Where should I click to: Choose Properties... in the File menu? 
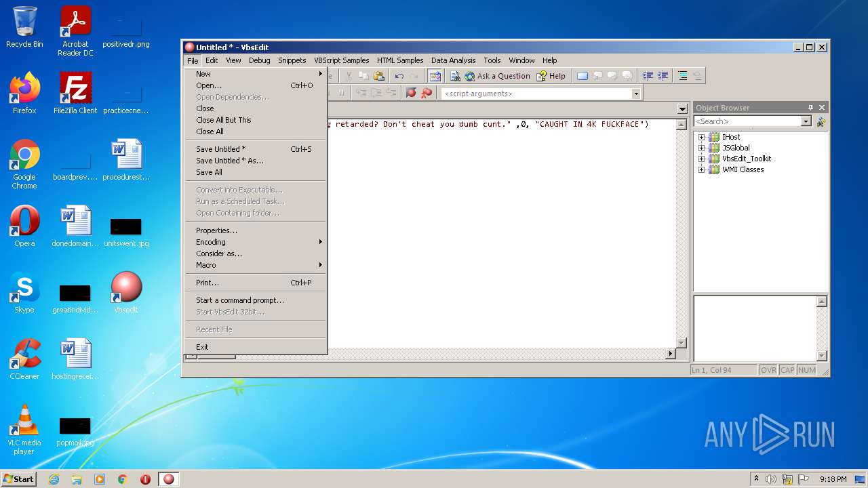pos(256,230)
